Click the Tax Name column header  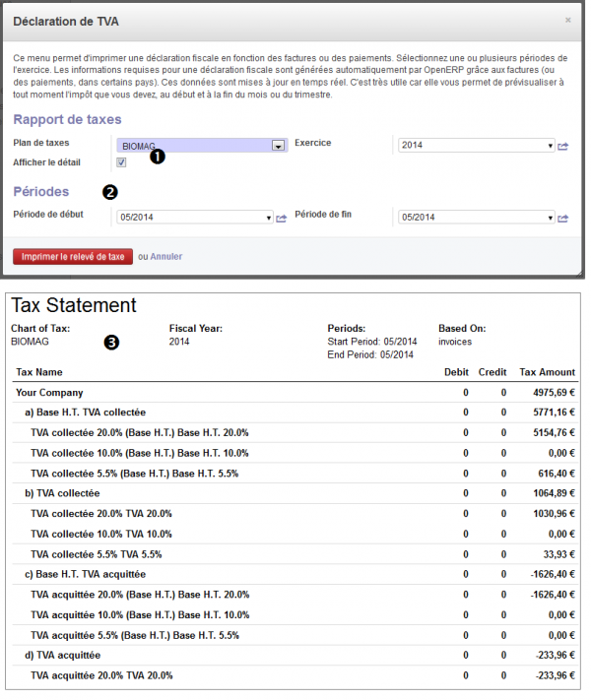tap(38, 373)
